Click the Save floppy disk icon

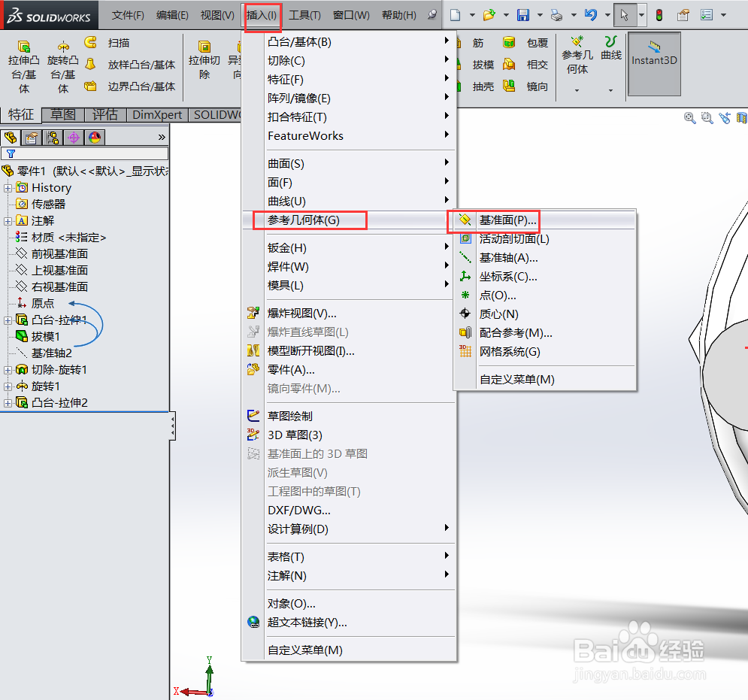click(x=522, y=15)
